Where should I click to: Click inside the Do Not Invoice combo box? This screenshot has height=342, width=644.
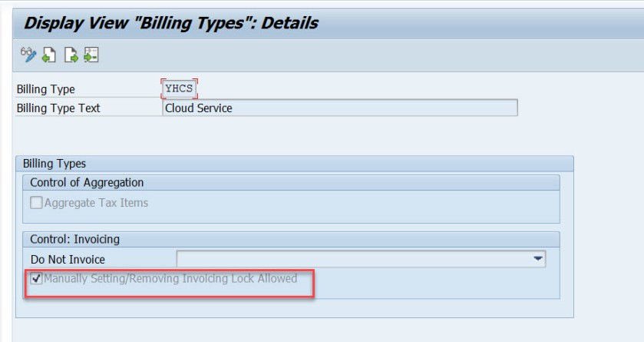pyautogui.click(x=361, y=259)
